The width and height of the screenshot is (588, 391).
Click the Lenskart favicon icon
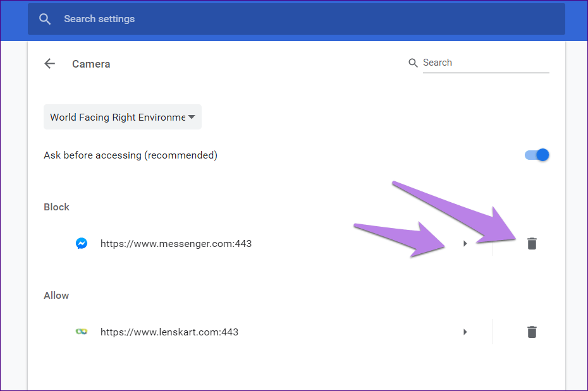point(82,332)
